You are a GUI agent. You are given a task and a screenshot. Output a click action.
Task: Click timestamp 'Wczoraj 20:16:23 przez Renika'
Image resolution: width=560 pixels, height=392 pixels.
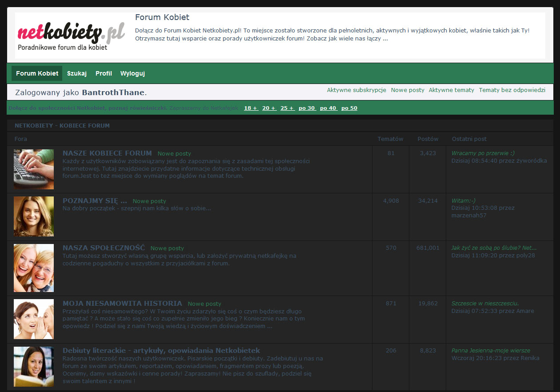[495, 358]
